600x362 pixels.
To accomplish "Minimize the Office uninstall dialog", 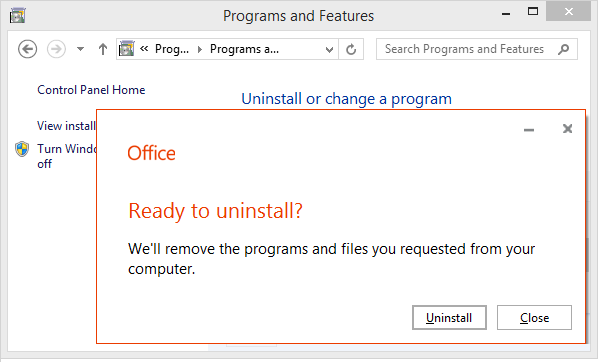I will coord(529,130).
